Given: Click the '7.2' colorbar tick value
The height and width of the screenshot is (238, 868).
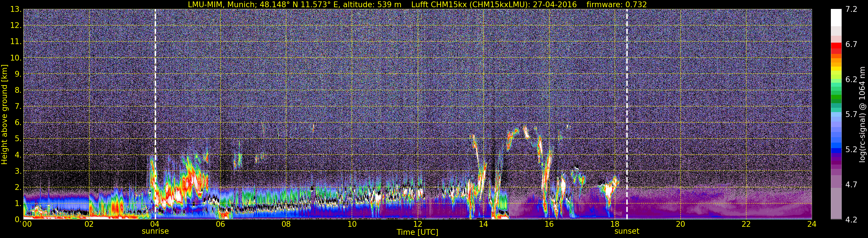Looking at the screenshot, I should point(851,9).
